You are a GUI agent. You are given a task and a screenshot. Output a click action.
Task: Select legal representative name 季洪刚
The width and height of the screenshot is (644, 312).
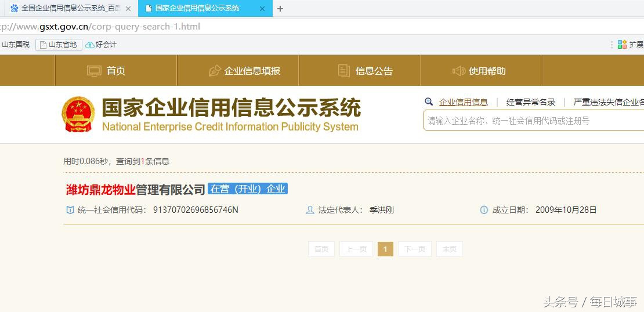click(382, 210)
